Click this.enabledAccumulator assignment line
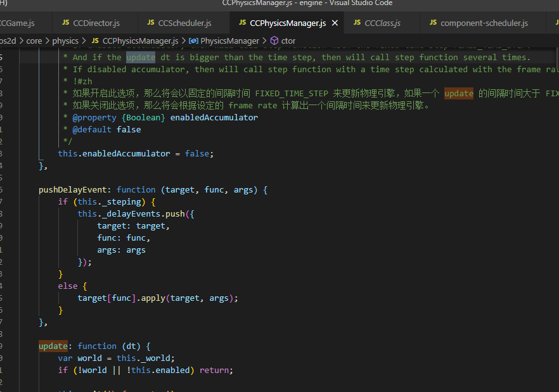Screen dimensions: 559x392 (136, 154)
